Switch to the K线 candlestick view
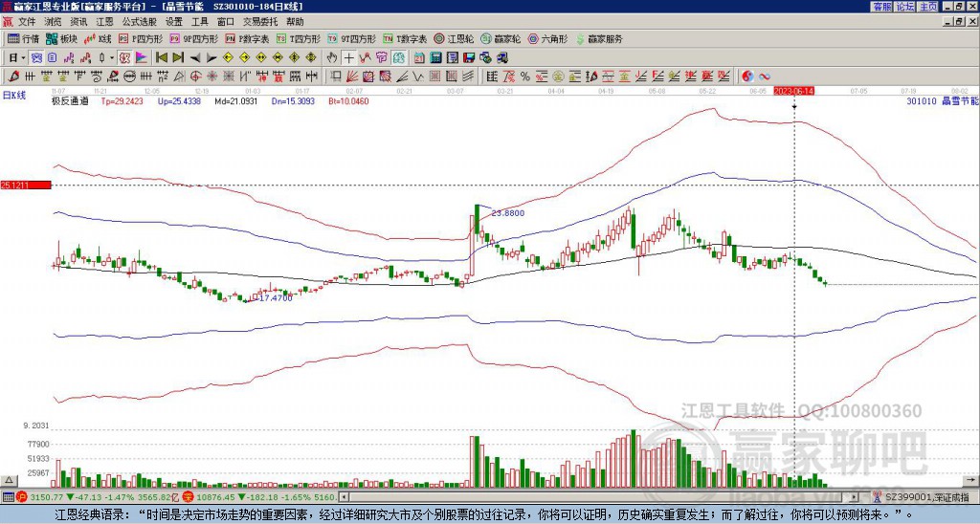980x524 pixels. pyautogui.click(x=98, y=38)
